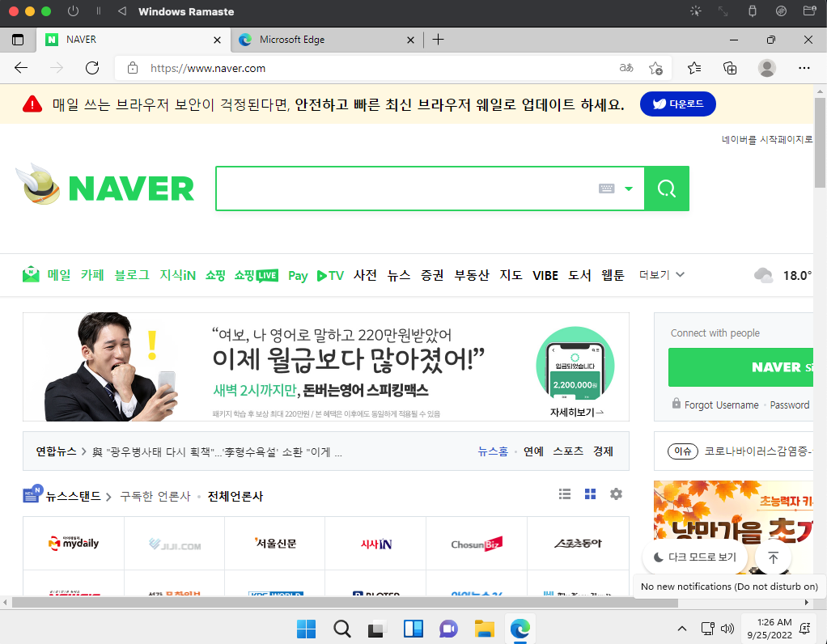Open the TV menu item
This screenshot has width=827, height=644.
pos(330,275)
